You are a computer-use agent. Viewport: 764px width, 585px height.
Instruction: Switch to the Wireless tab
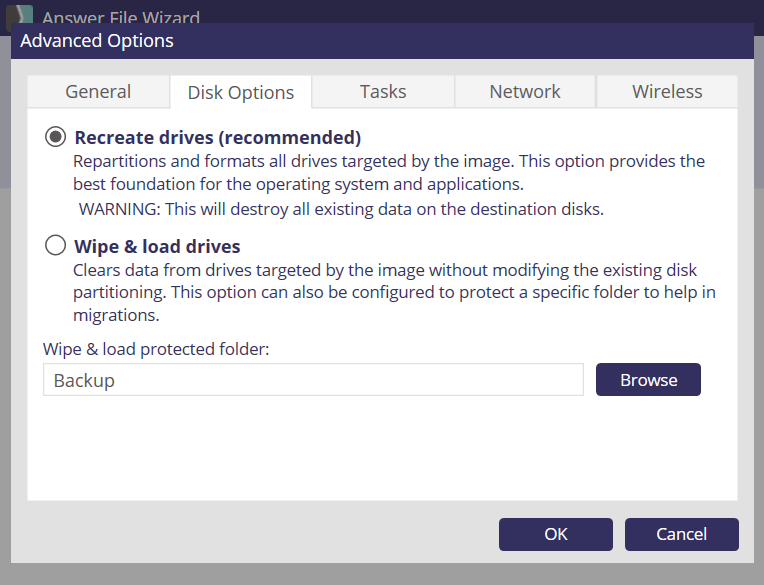pos(667,91)
